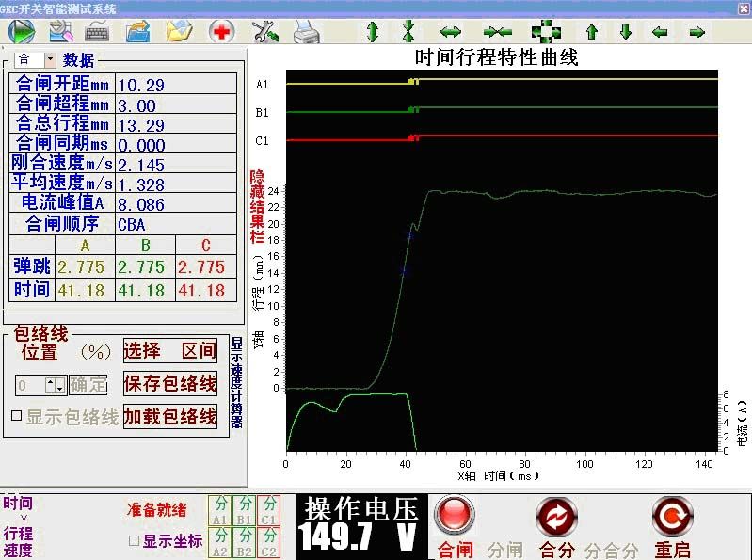Decrease envelope position with spinner down arrow
The height and width of the screenshot is (560, 752).
pos(60,388)
